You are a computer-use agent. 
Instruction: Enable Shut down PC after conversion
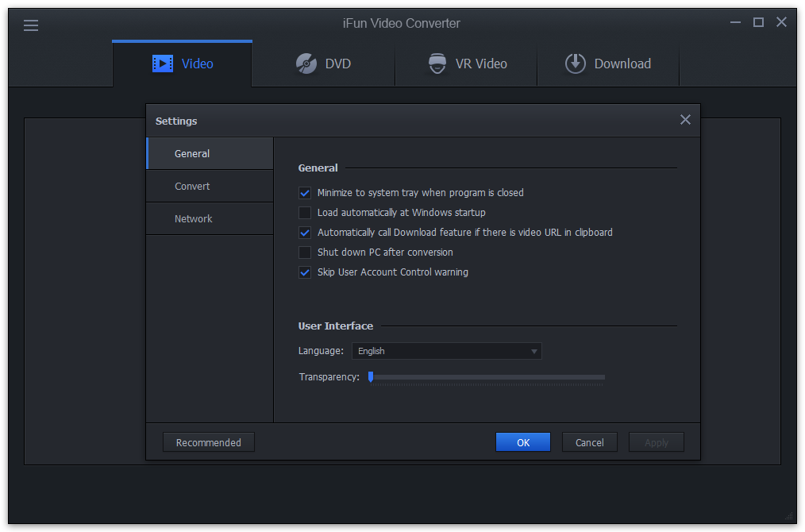click(x=305, y=253)
